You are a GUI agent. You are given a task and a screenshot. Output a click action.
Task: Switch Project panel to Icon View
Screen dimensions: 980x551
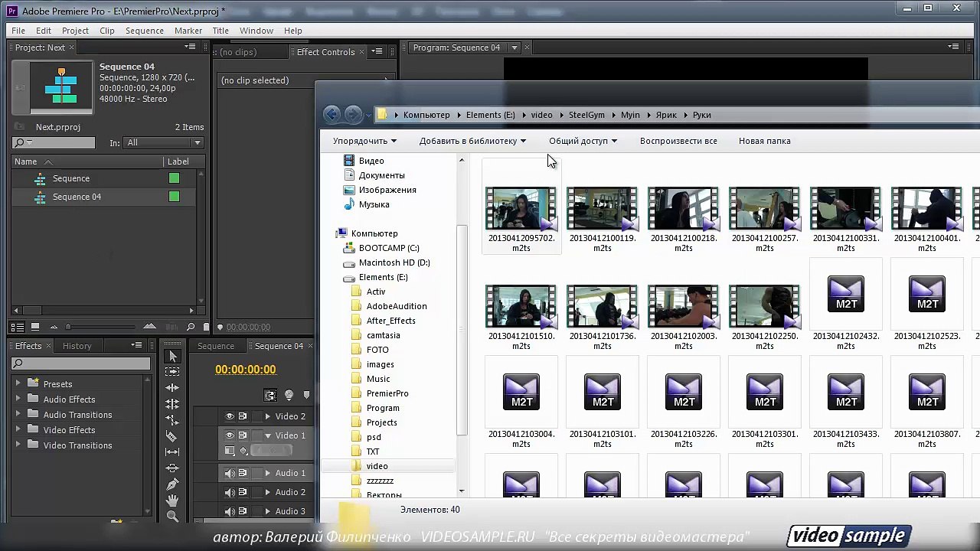coord(35,327)
